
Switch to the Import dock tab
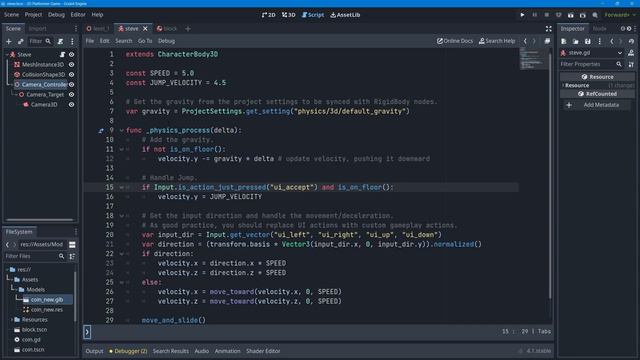click(38, 29)
